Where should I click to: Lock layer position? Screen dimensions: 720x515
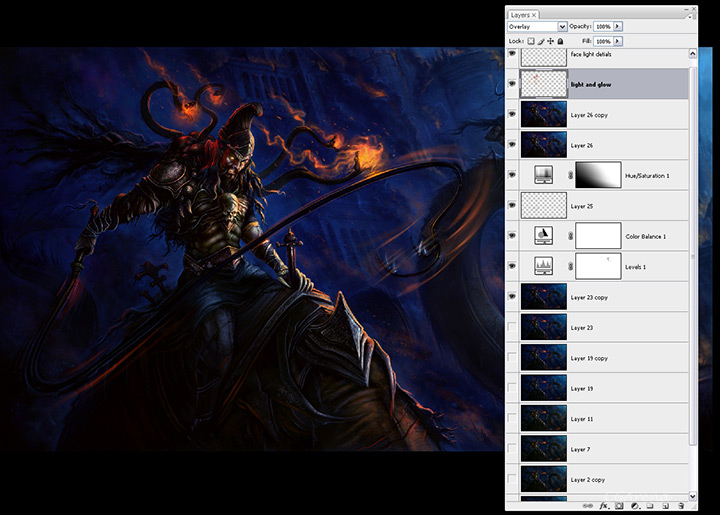point(551,41)
